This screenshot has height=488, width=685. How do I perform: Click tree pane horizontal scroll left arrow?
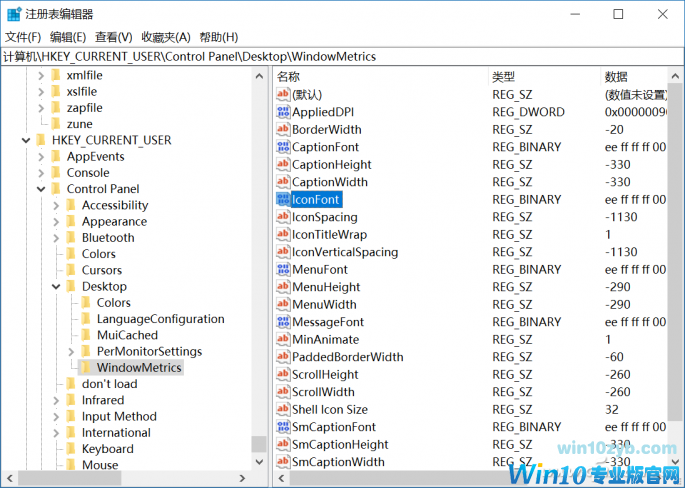10,478
